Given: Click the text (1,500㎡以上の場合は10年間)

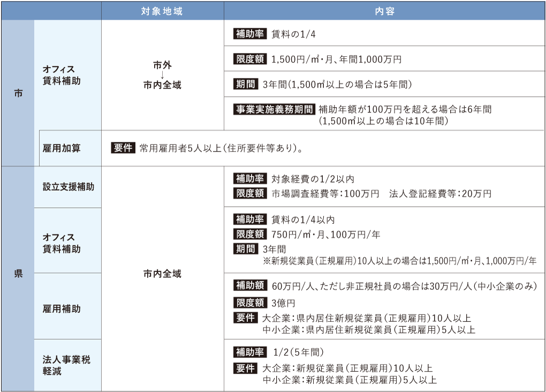Looking at the screenshot, I should point(383,120).
